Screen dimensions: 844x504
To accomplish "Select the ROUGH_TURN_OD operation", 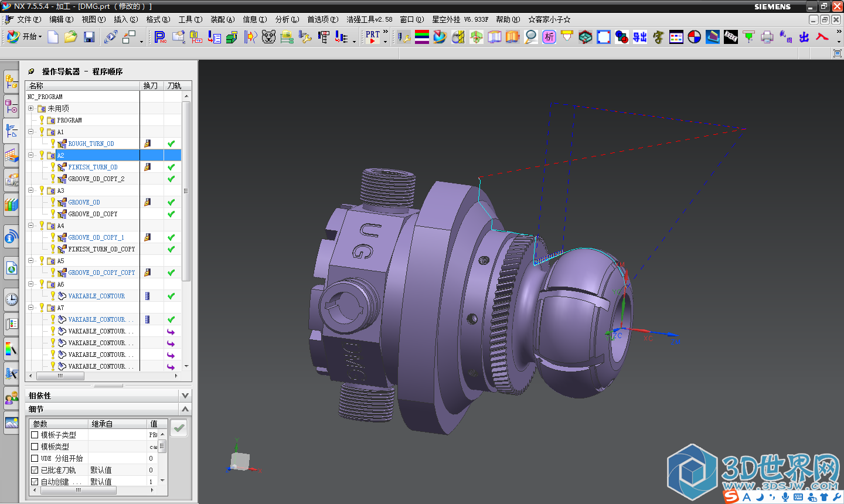I will [91, 144].
